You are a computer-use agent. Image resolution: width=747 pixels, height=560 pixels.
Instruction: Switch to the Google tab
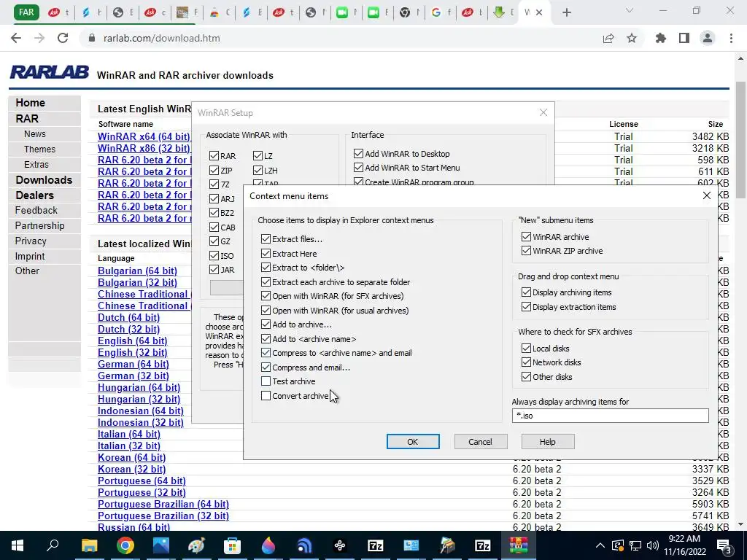441,12
